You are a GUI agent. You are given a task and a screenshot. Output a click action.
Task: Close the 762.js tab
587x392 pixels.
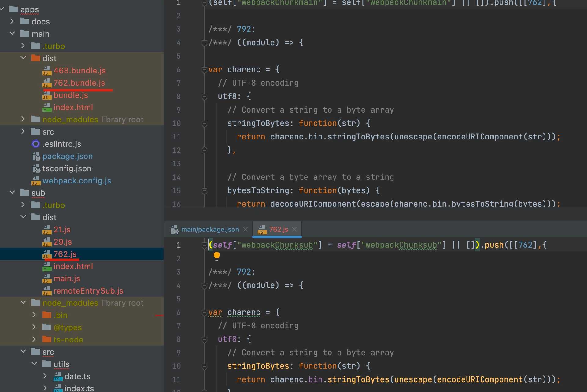coord(294,229)
